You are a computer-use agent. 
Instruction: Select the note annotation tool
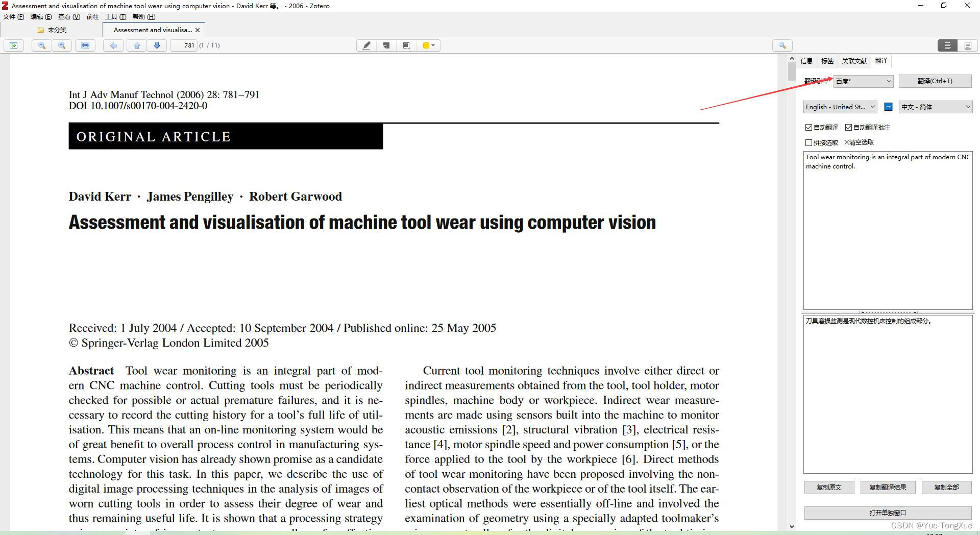point(386,45)
